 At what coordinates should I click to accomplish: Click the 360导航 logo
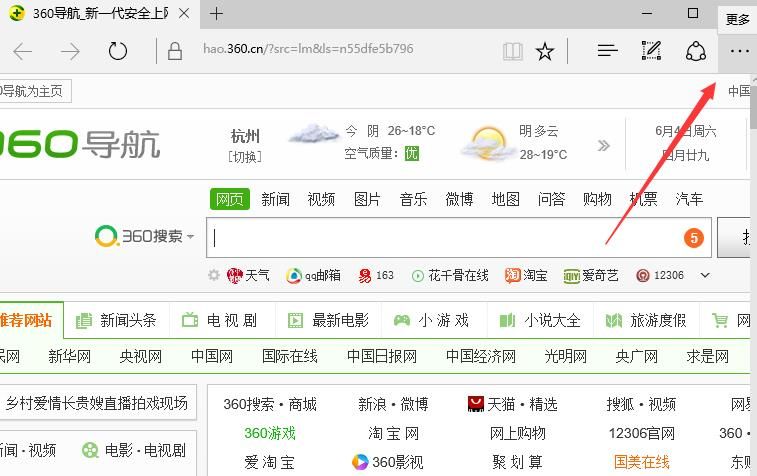pyautogui.click(x=80, y=144)
